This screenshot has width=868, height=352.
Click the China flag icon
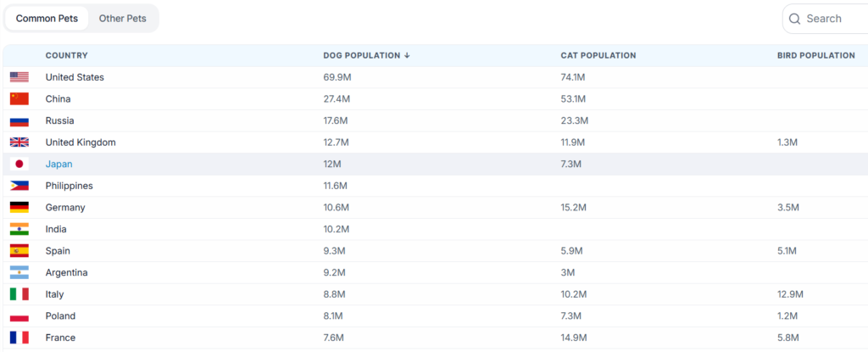point(19,99)
